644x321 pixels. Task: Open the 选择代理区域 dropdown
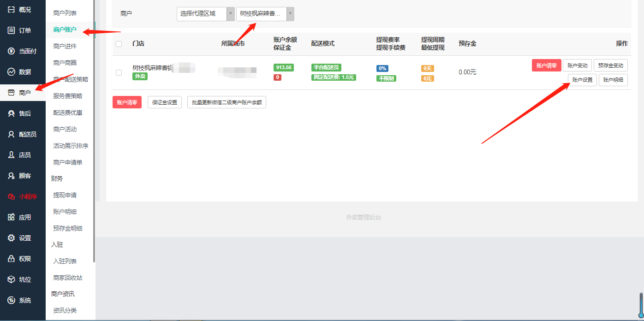206,14
